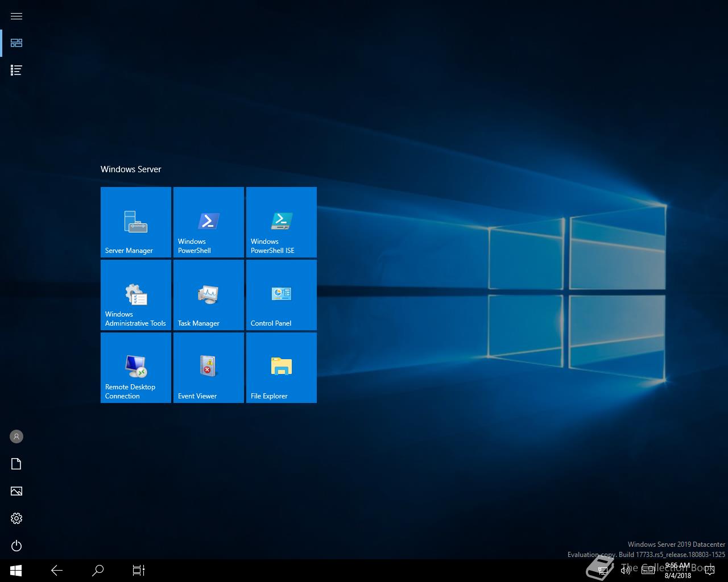Switch to Pinned tiles view

[x=16, y=43]
